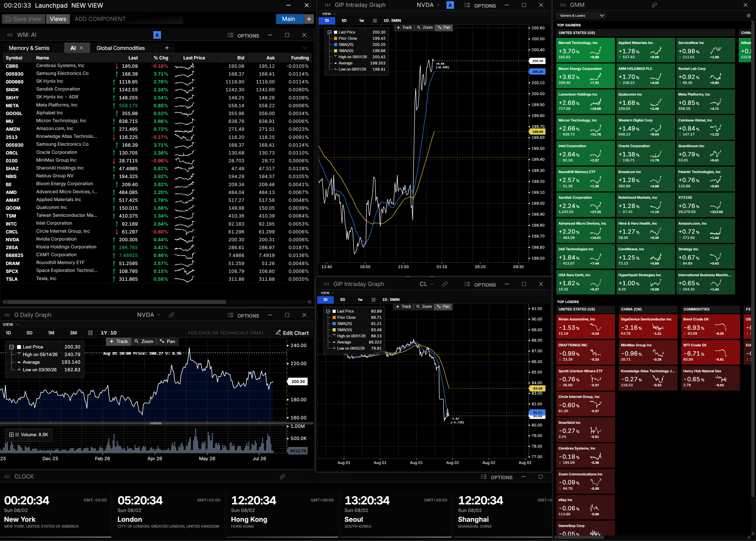
Task: Click the Save View button
Action: (23, 19)
